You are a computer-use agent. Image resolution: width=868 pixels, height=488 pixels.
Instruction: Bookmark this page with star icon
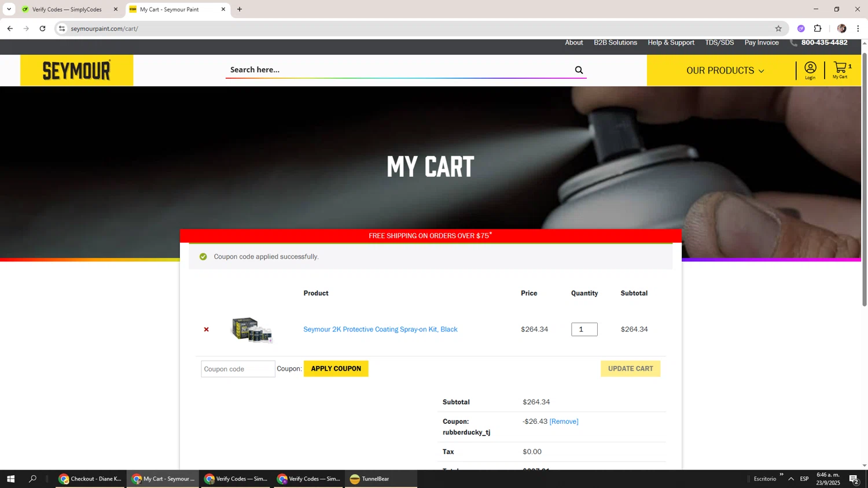point(778,28)
